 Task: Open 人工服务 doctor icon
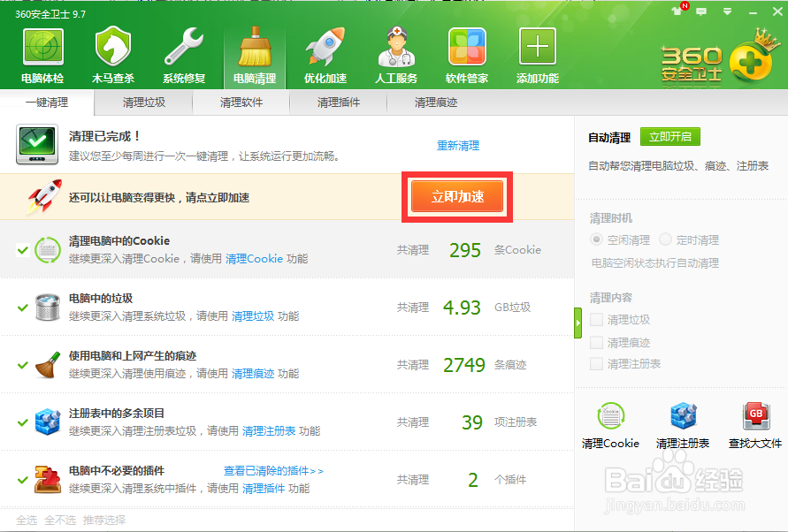coord(396,48)
